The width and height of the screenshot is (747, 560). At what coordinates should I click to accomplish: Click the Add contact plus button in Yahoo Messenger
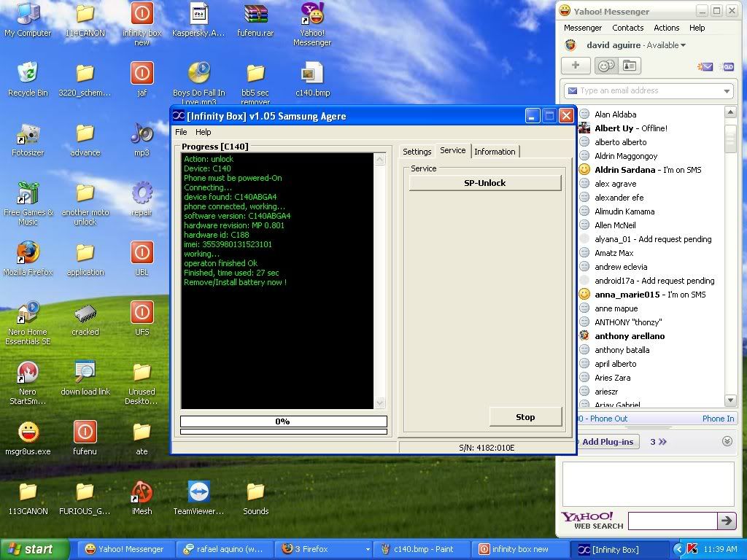pos(576,66)
